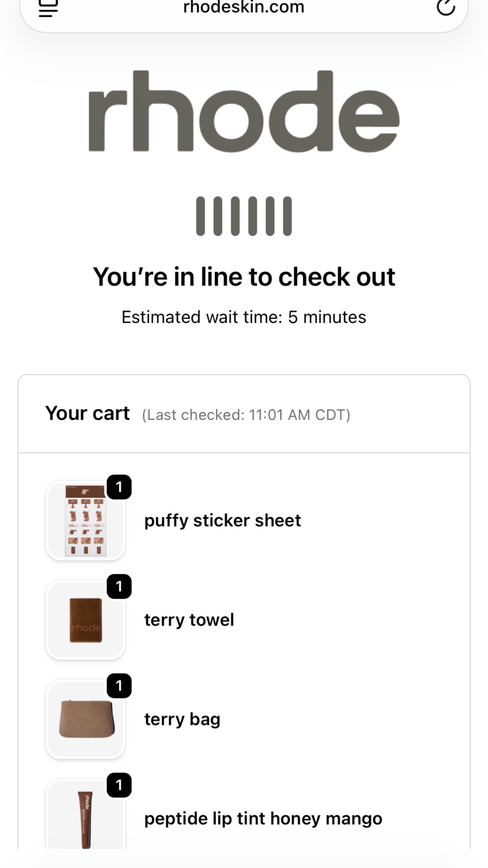Viewport: 488px width, 868px height.
Task: Tap the Your cart heading
Action: [x=87, y=413]
